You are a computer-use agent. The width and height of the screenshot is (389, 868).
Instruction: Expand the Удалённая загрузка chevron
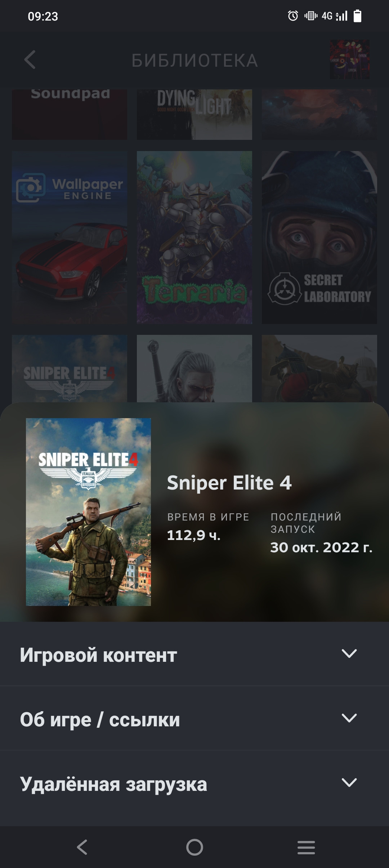pyautogui.click(x=349, y=783)
